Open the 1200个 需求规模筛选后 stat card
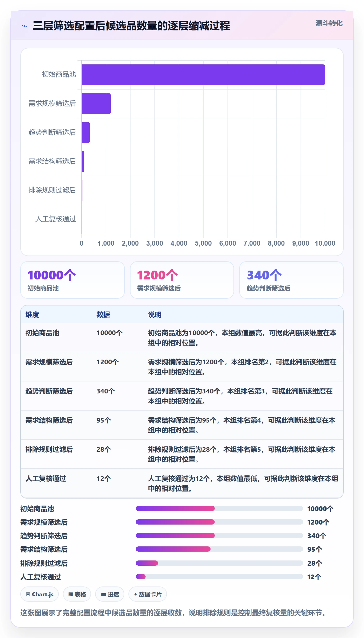Screen dimensions: 364x638 [x=182, y=280]
